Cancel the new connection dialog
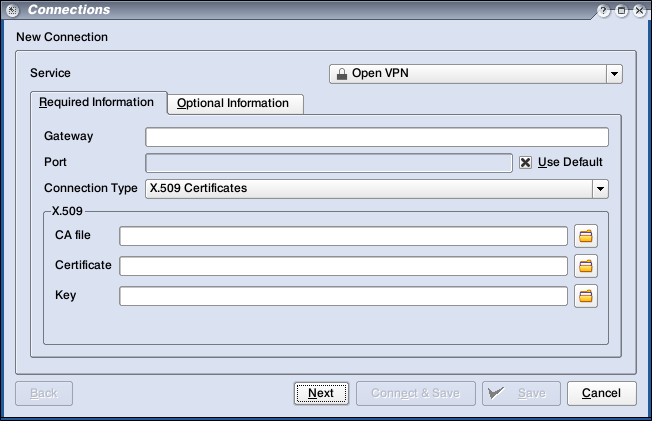This screenshot has width=652, height=421. [x=601, y=393]
